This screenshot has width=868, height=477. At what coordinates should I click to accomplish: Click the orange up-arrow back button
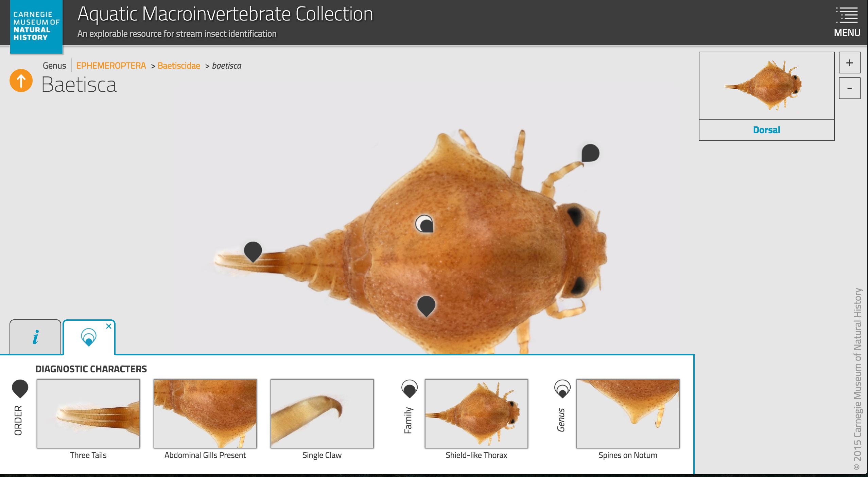[x=21, y=81]
